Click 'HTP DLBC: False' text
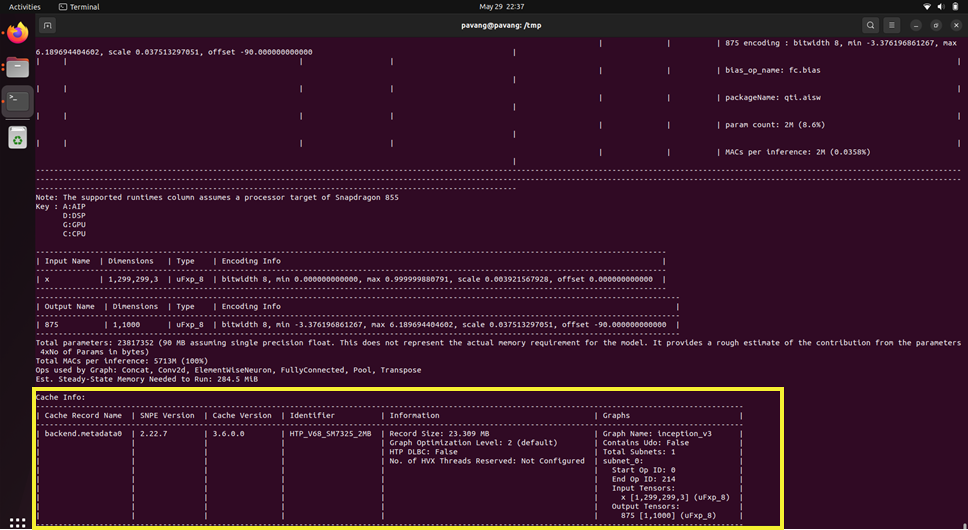Viewport: 968px width, 530px height. tap(424, 452)
